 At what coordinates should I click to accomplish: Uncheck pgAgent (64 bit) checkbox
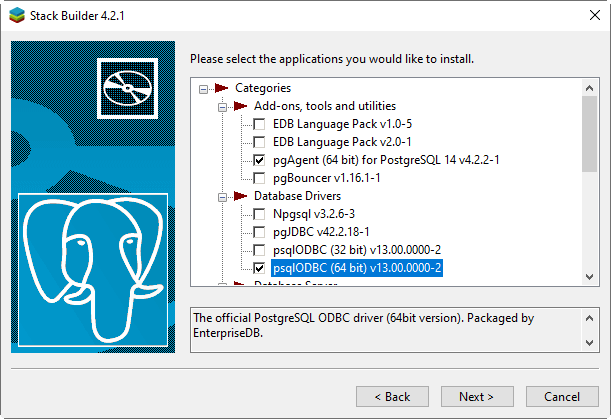(259, 160)
